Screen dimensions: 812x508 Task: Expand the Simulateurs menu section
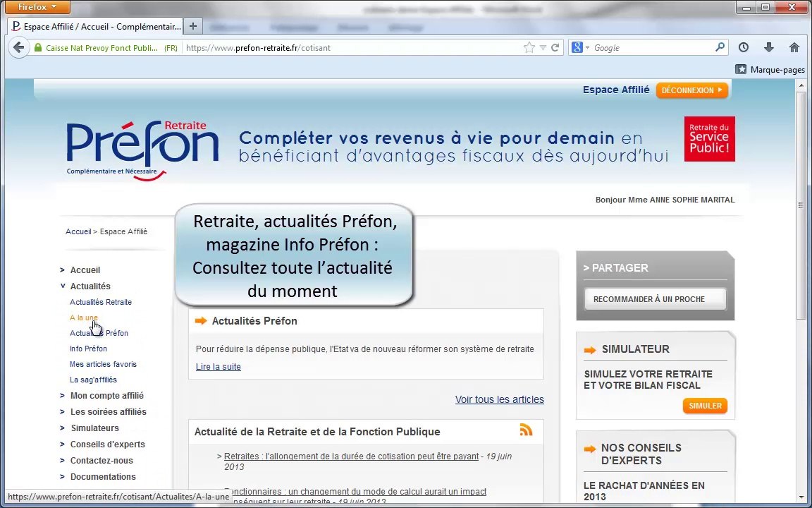[94, 428]
